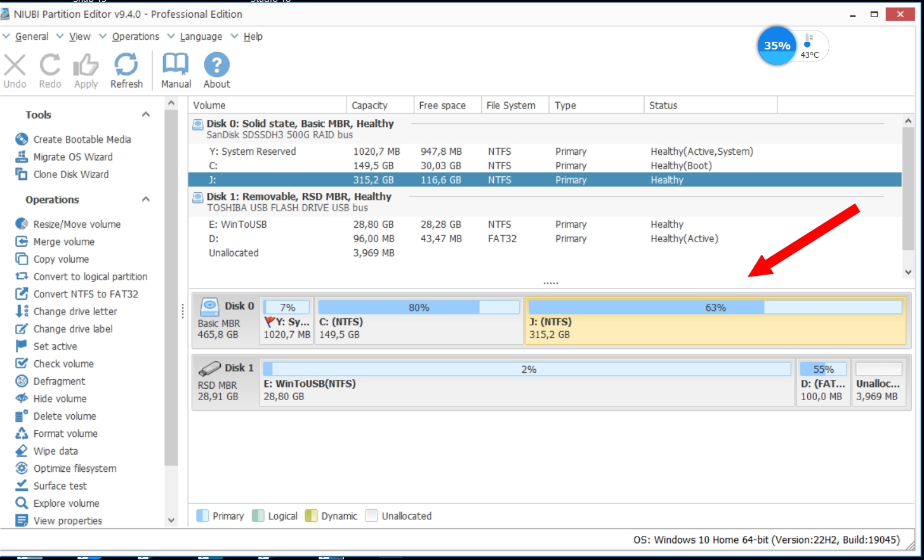Open the Language menu
This screenshot has width=924, height=560.
coord(201,37)
